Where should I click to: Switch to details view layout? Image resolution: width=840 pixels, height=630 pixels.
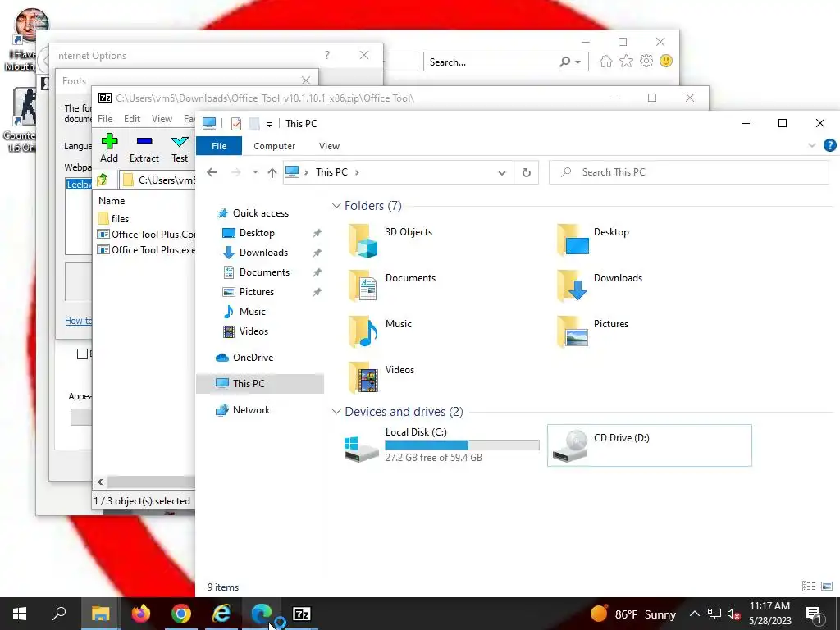808,586
